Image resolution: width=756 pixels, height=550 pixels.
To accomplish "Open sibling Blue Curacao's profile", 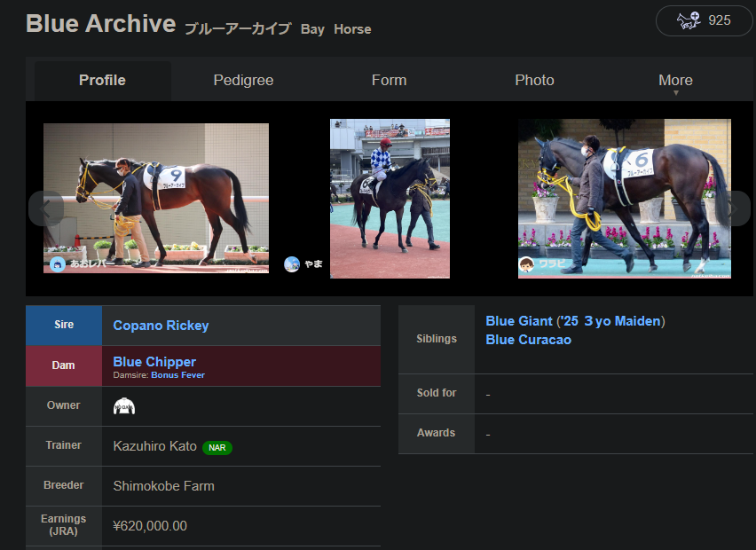I will (x=528, y=340).
